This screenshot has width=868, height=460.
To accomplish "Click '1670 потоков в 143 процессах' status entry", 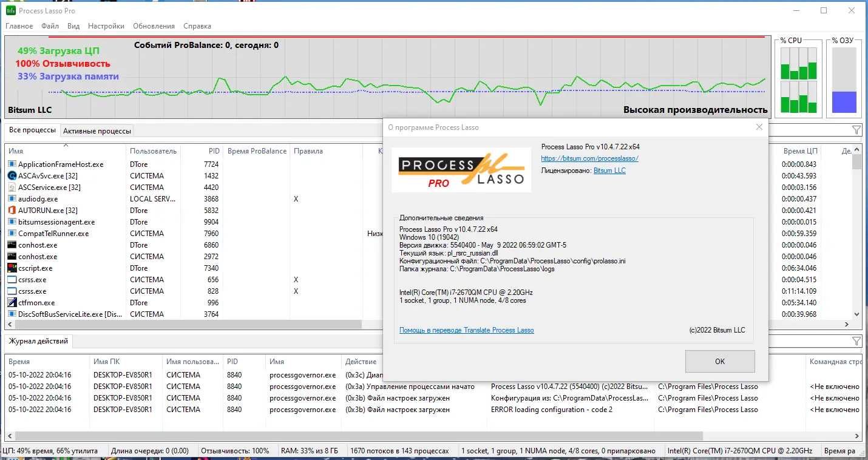I will (400, 451).
